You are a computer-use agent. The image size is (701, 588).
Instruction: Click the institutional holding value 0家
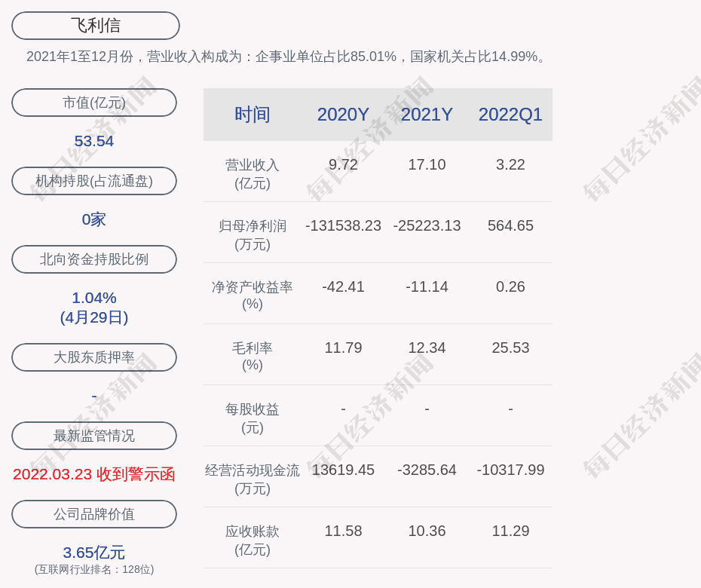[94, 219]
